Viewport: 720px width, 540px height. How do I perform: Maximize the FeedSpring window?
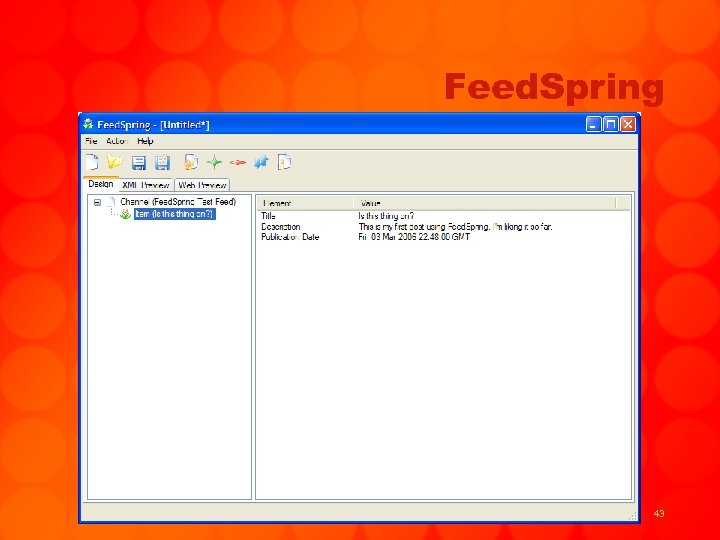click(611, 124)
